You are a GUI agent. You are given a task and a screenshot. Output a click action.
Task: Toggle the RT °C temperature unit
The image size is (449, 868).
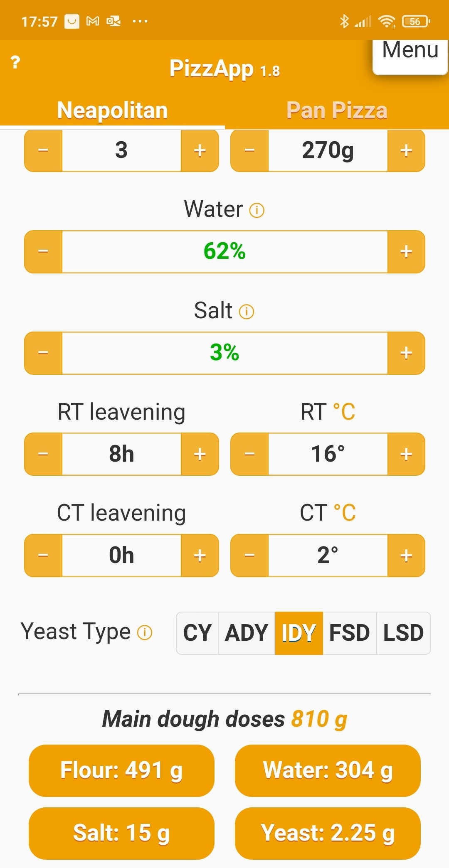click(x=344, y=412)
